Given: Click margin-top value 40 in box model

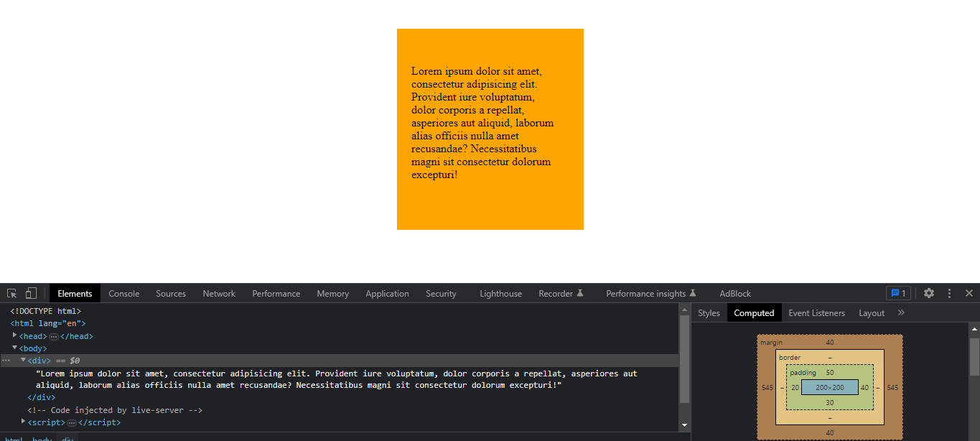Looking at the screenshot, I should (x=830, y=343).
